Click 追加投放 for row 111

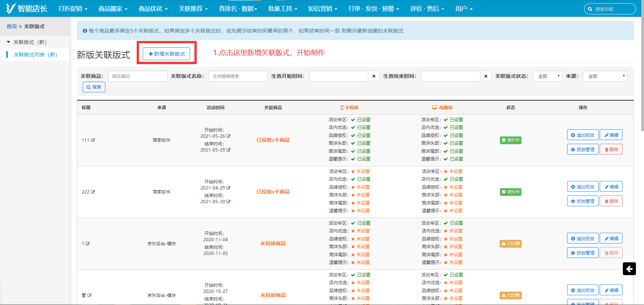point(583,135)
